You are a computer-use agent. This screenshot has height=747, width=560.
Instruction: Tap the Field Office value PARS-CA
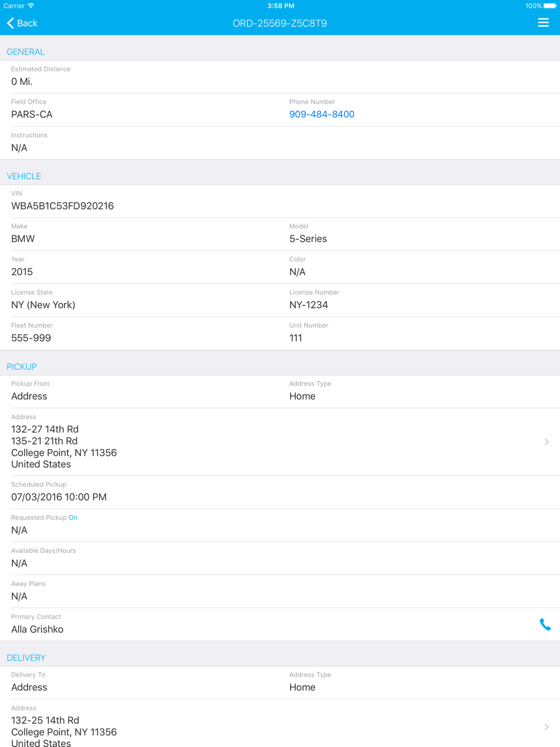click(32, 115)
